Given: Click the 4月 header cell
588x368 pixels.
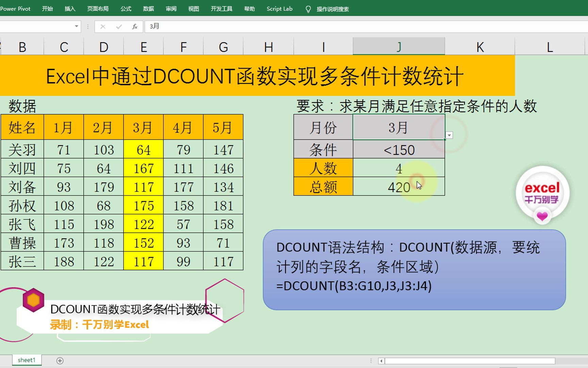Looking at the screenshot, I should point(183,127).
